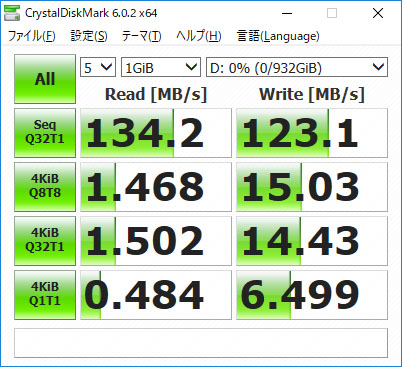Click the CrystalDiskMark app icon in title bar
The height and width of the screenshot is (367, 402).
(x=12, y=13)
